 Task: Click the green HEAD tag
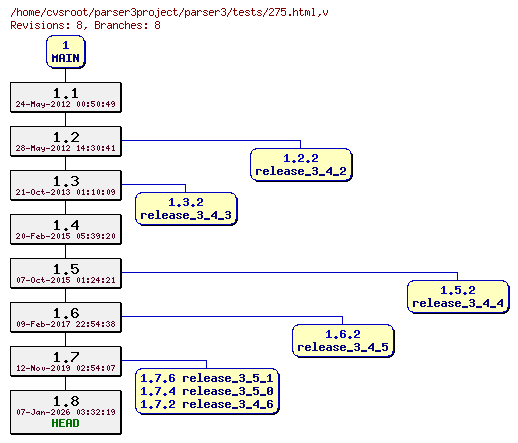tap(65, 423)
